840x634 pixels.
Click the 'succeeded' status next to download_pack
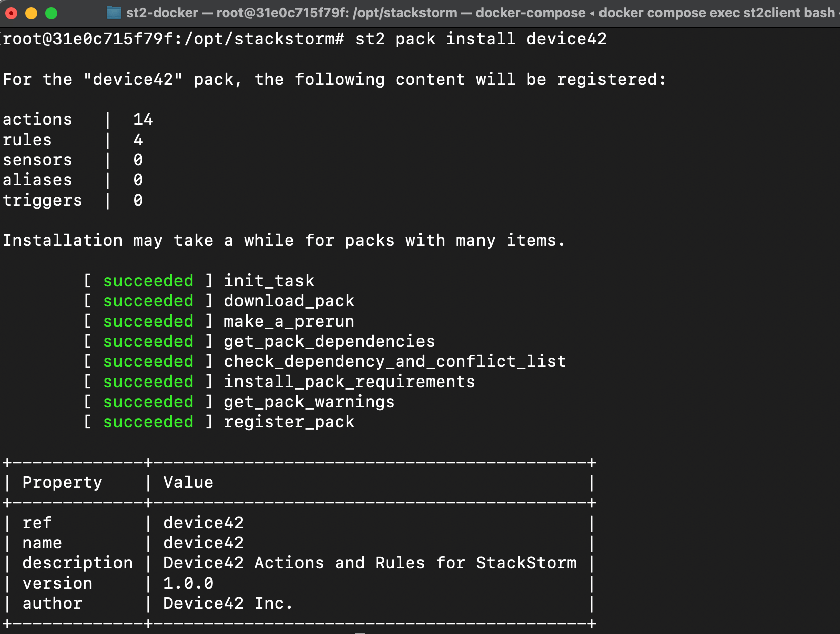148,301
